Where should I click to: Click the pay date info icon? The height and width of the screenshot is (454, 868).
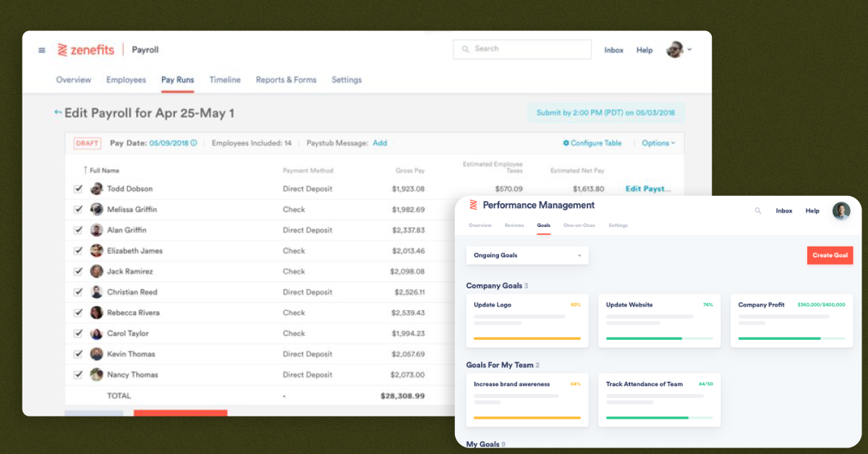194,143
